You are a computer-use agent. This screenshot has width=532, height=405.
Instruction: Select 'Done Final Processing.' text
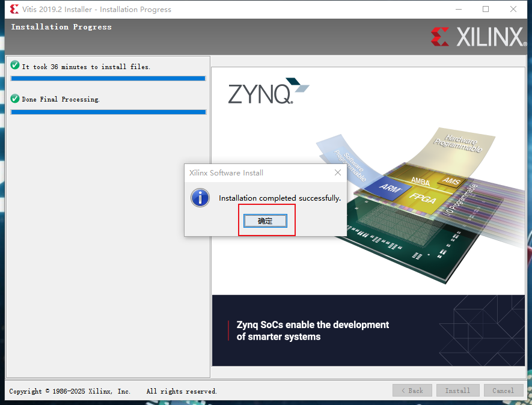pos(61,99)
